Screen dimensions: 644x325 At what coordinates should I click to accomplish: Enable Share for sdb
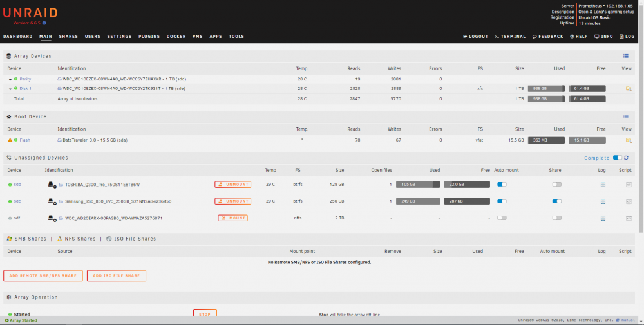[x=556, y=185]
